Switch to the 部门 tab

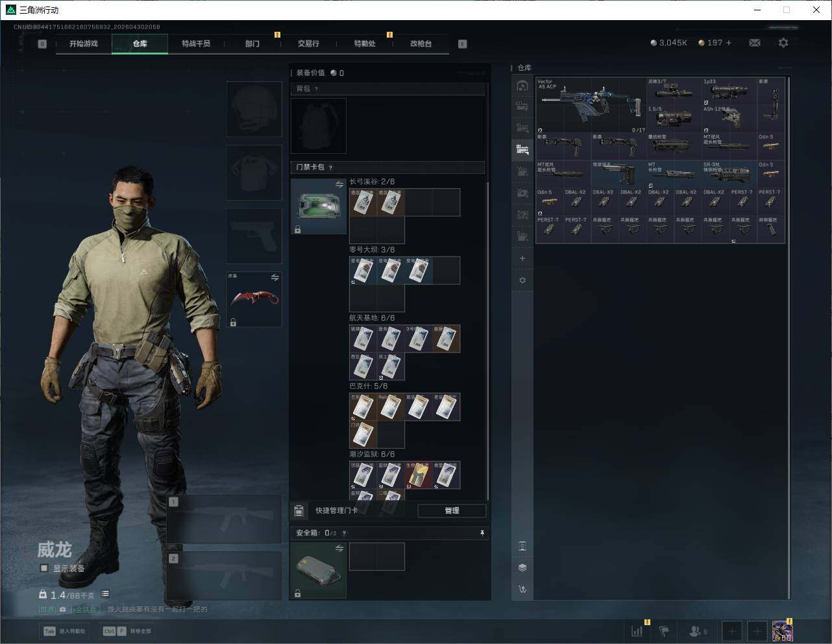[252, 43]
